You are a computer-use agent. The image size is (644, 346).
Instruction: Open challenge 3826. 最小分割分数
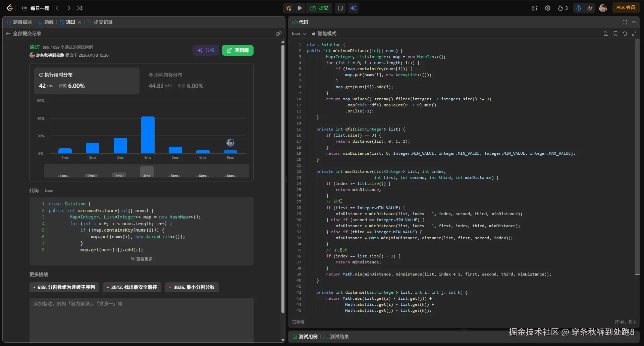click(192, 287)
